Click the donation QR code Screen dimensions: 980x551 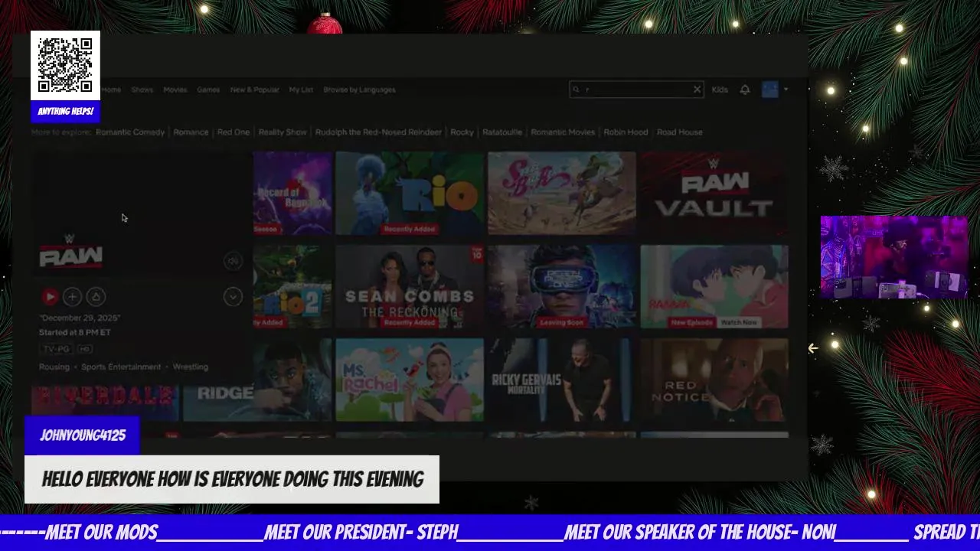(x=65, y=65)
